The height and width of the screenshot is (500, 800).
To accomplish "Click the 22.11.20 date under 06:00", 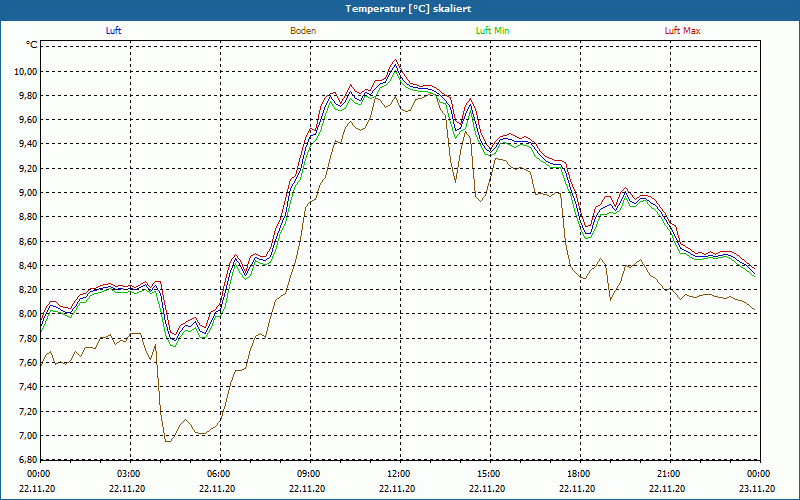I will [217, 488].
